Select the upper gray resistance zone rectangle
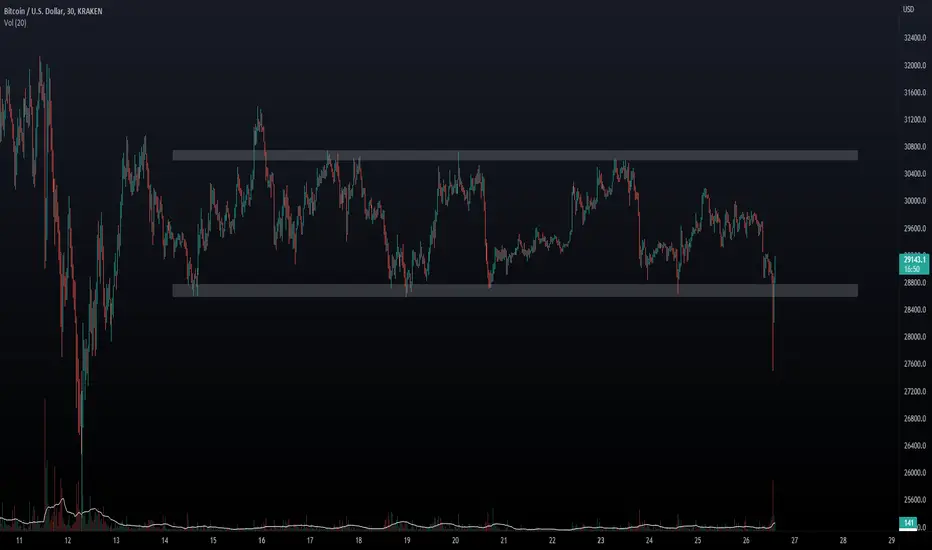 coord(515,155)
